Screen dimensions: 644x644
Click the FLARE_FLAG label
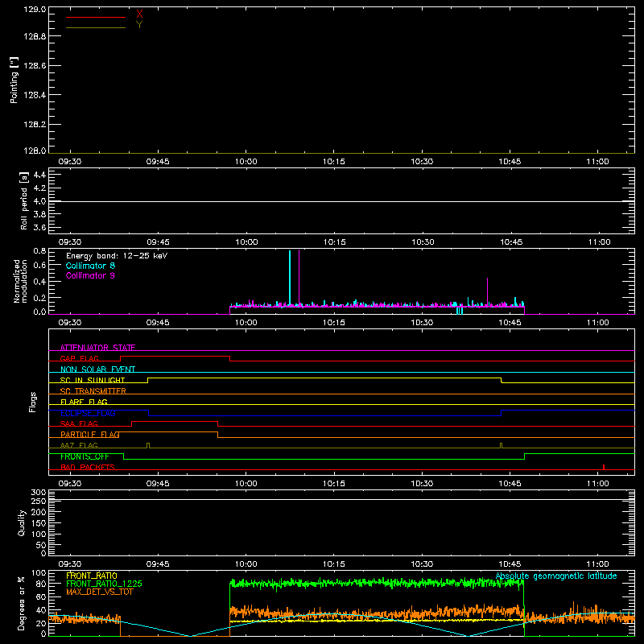[84, 402]
